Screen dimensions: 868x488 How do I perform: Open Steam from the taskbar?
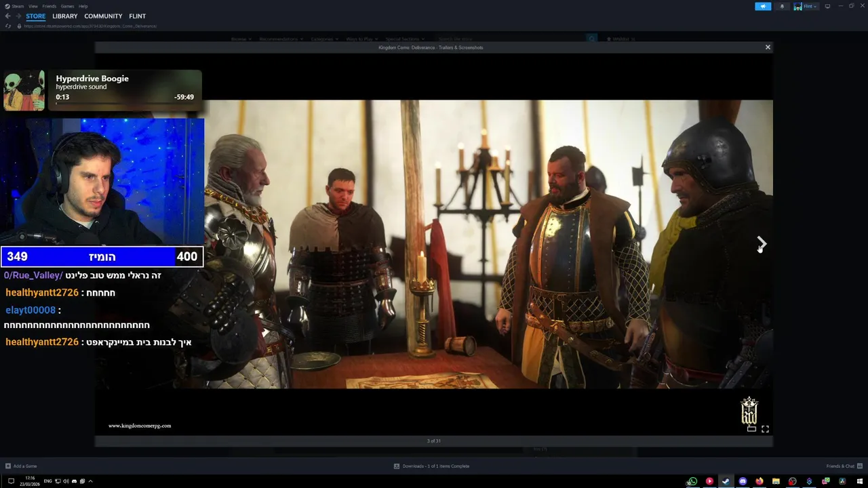[x=726, y=481]
